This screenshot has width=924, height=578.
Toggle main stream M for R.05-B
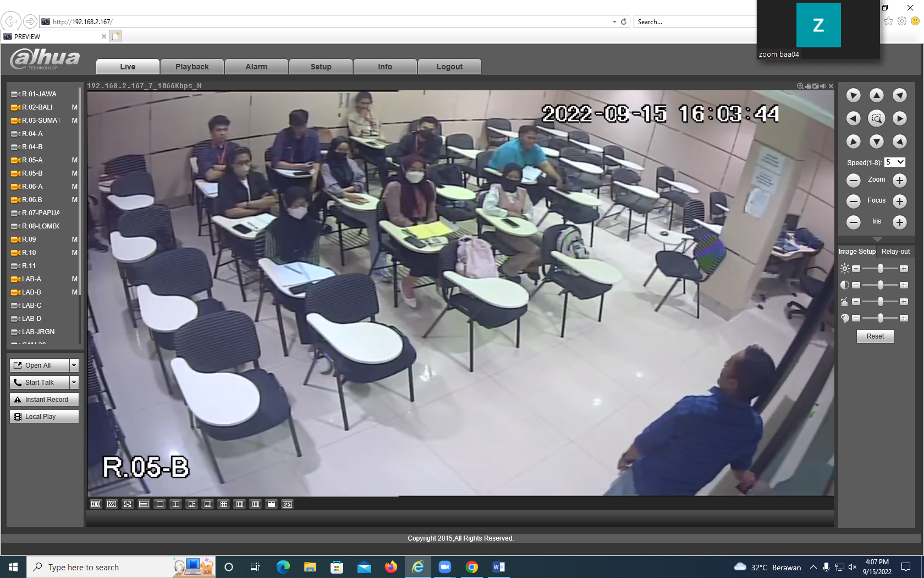click(x=74, y=173)
